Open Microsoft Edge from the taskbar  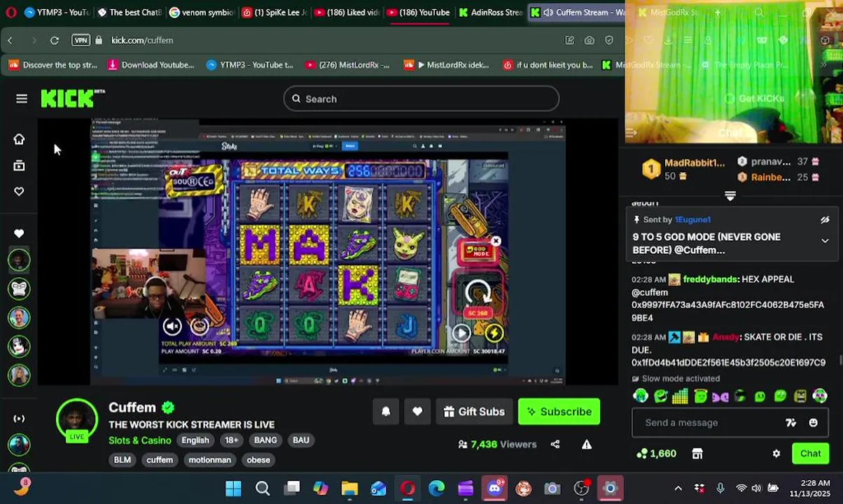436,488
